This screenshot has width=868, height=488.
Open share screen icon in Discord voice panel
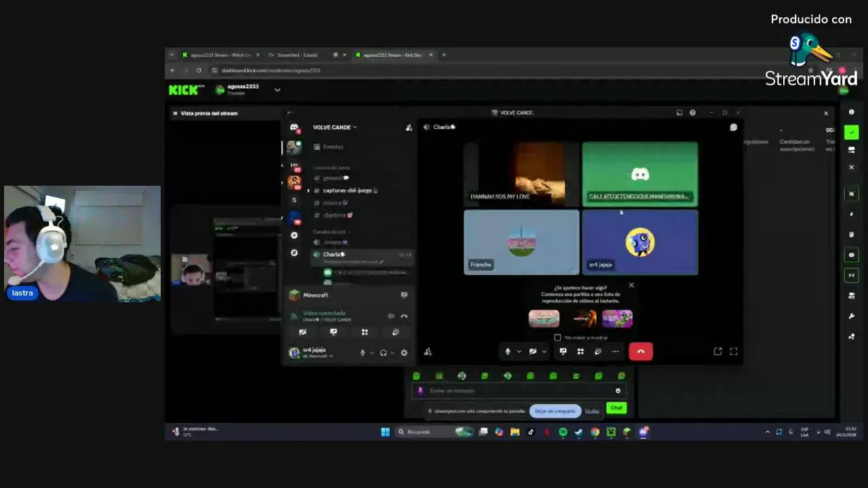[333, 332]
